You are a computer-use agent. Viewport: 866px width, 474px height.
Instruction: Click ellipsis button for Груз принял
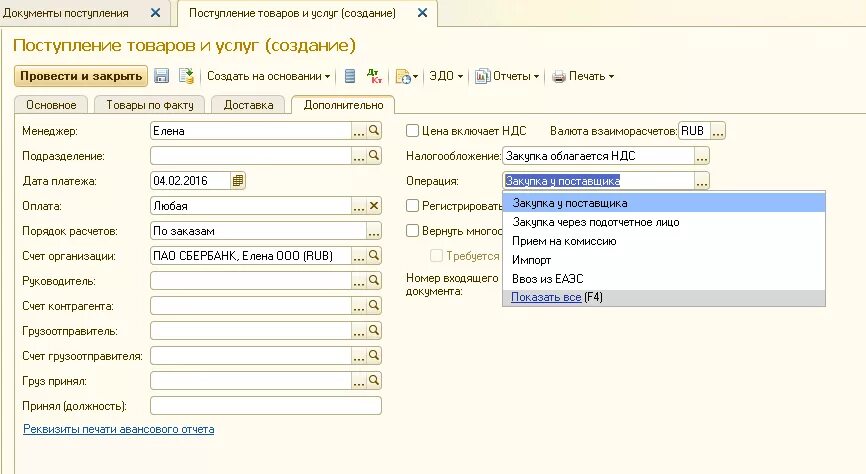(359, 381)
